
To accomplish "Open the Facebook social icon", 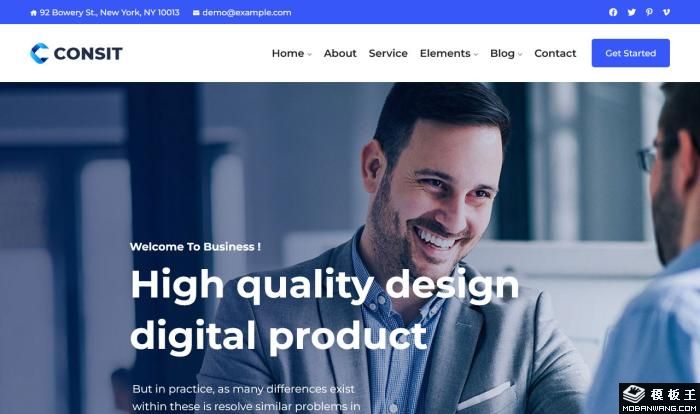I will click(x=613, y=13).
